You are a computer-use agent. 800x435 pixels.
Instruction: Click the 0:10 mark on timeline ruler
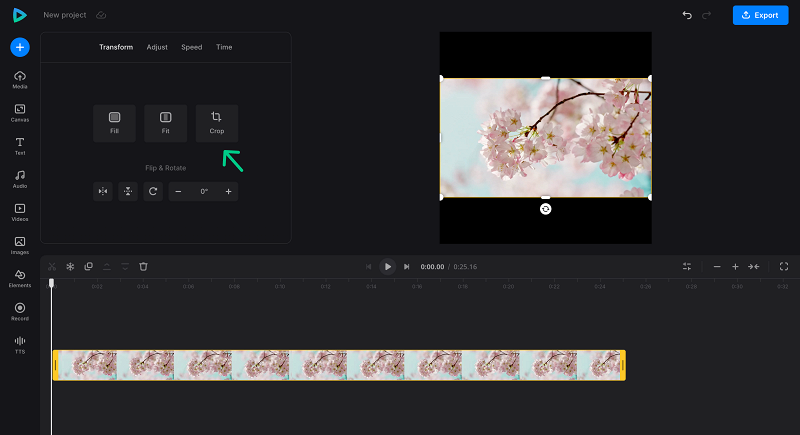coord(280,287)
